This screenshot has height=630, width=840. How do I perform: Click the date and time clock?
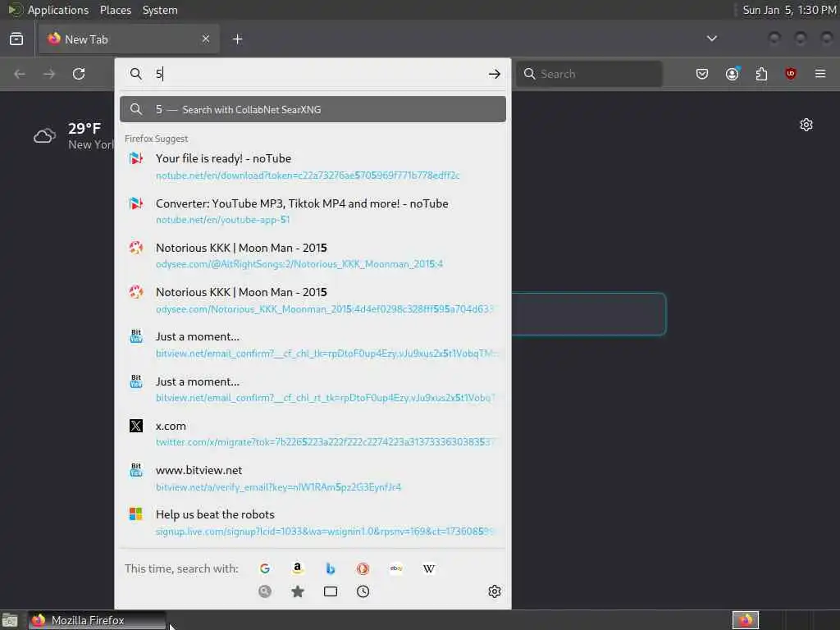coord(789,10)
